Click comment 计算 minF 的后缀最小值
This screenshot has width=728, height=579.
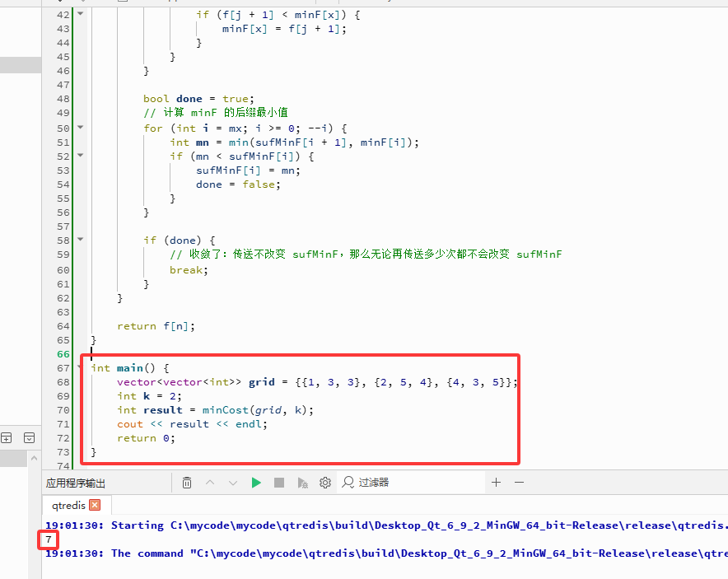pyautogui.click(x=216, y=112)
